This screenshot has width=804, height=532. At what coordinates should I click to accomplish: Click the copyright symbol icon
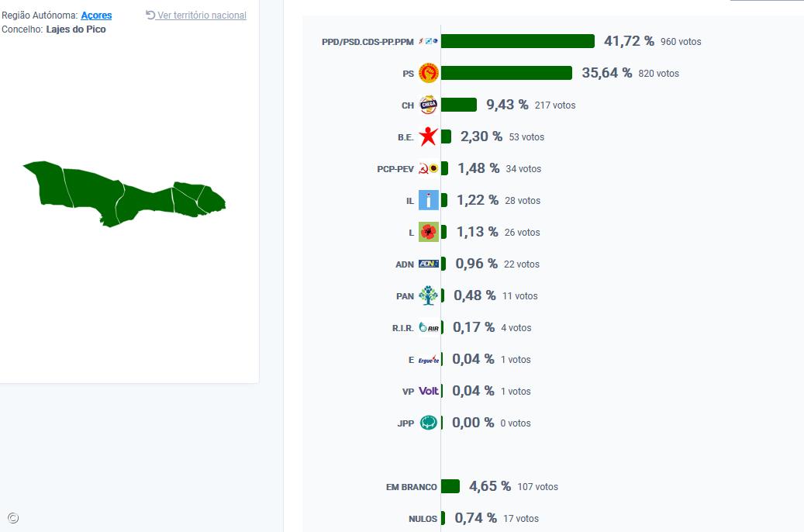[12, 518]
